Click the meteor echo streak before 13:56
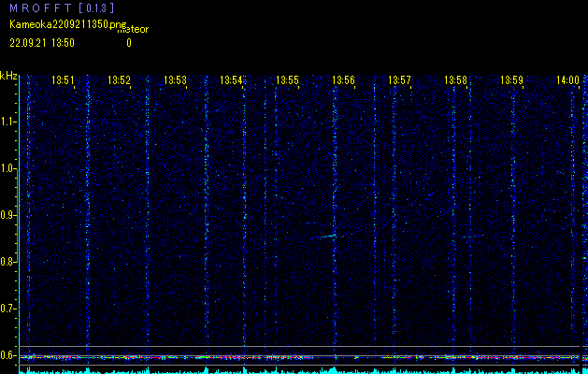 (x=328, y=236)
